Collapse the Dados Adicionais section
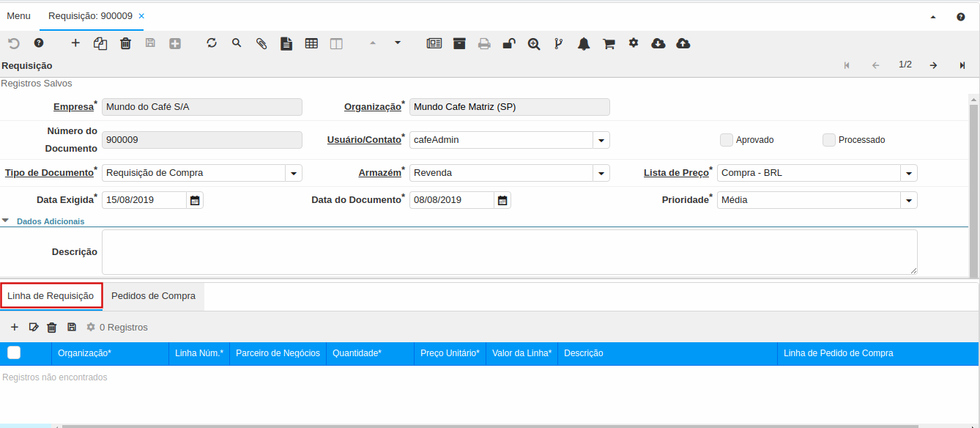This screenshot has width=980, height=428. point(6,221)
